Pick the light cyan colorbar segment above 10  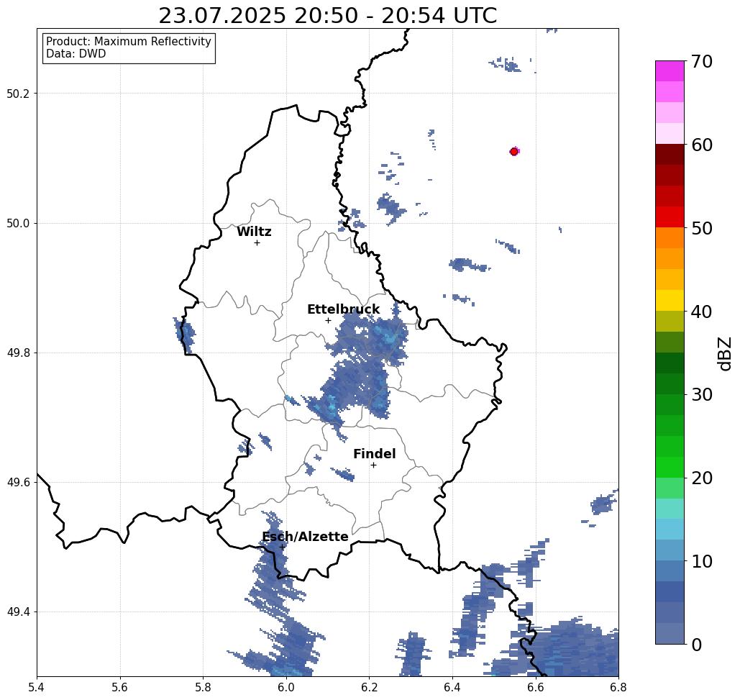[x=670, y=529]
